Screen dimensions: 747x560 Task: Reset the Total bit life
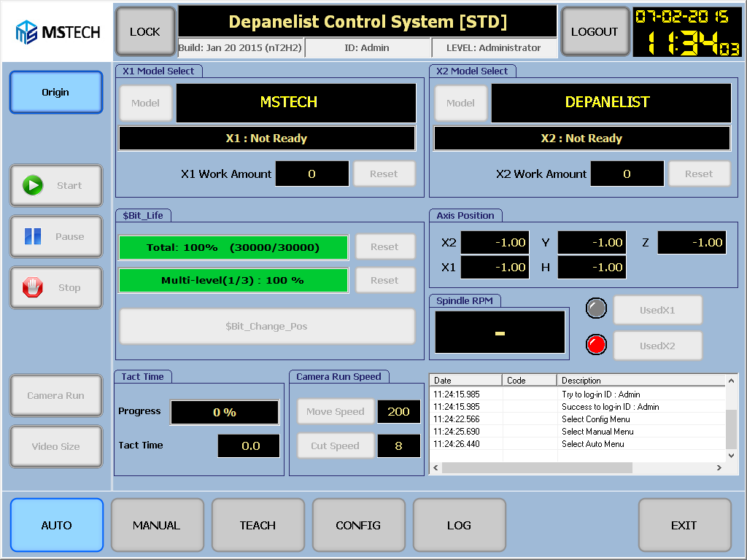pyautogui.click(x=384, y=246)
